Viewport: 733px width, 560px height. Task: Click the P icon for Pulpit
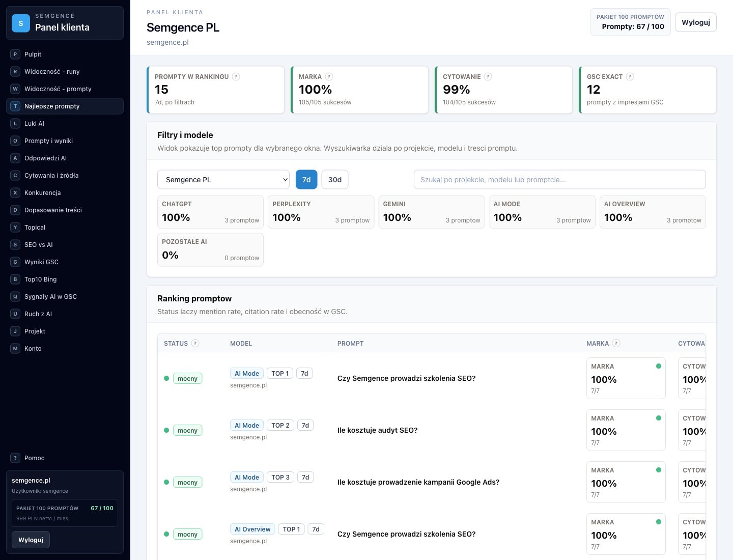[x=15, y=54]
